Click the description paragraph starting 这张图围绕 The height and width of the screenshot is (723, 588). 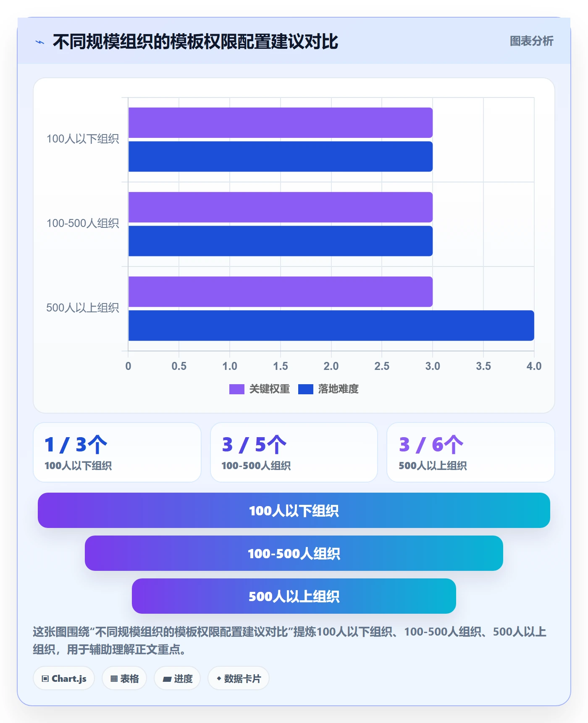[290, 641]
